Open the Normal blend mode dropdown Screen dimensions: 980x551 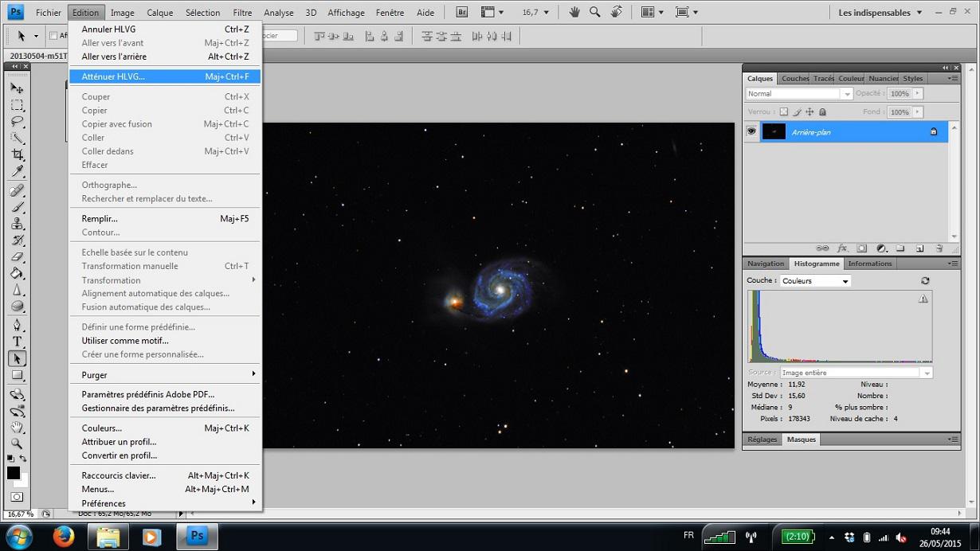799,94
